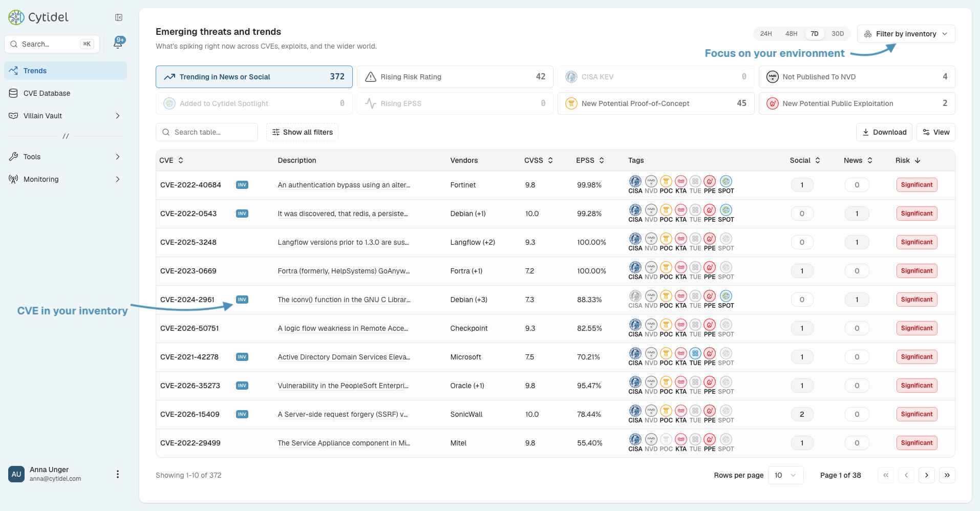Click the NVD tag icon for CVE-2026-50751
This screenshot has height=511, width=980.
pos(651,325)
